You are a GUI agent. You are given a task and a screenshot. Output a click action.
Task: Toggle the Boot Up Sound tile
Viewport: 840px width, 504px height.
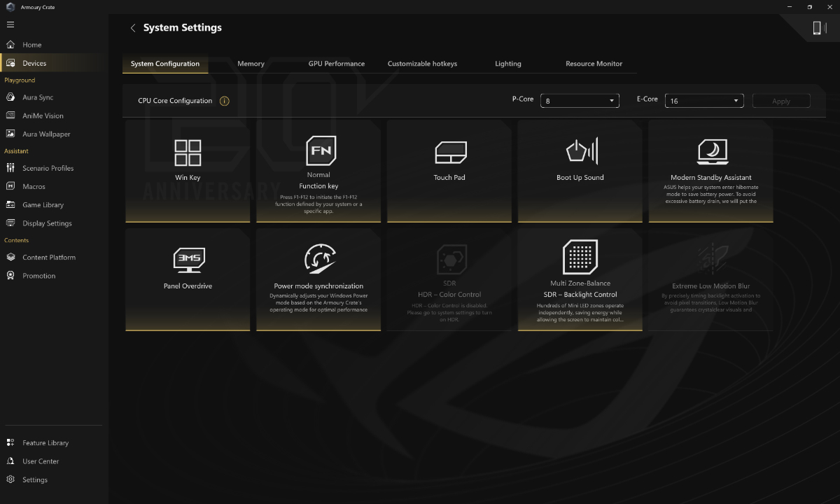[x=580, y=171]
